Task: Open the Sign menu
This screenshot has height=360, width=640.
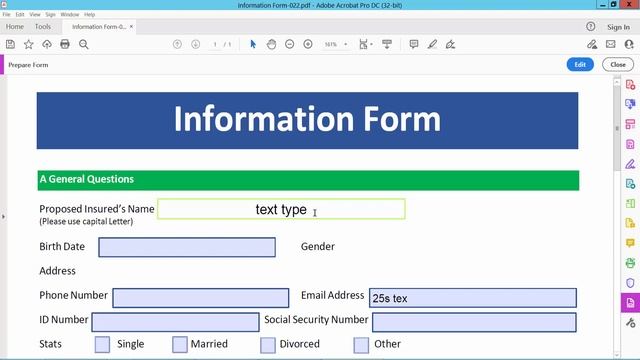Action: pos(51,14)
